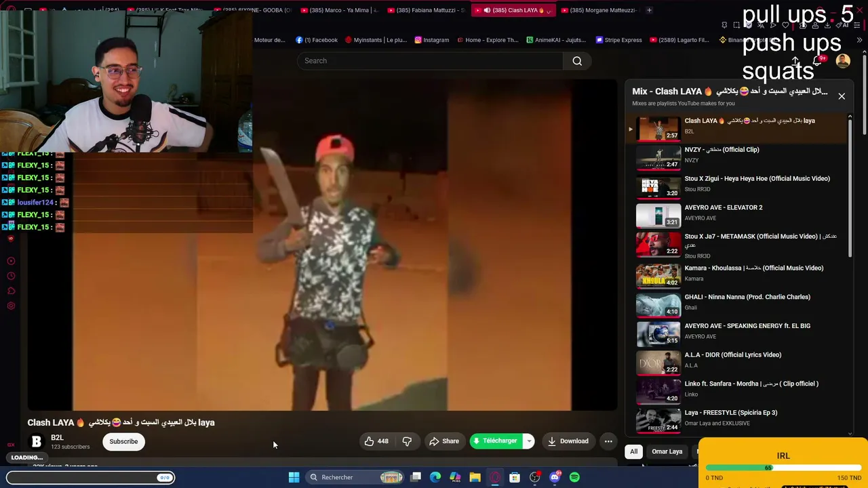Image resolution: width=868 pixels, height=488 pixels.
Task: Click the taskbar Rechercher search box
Action: [353, 477]
